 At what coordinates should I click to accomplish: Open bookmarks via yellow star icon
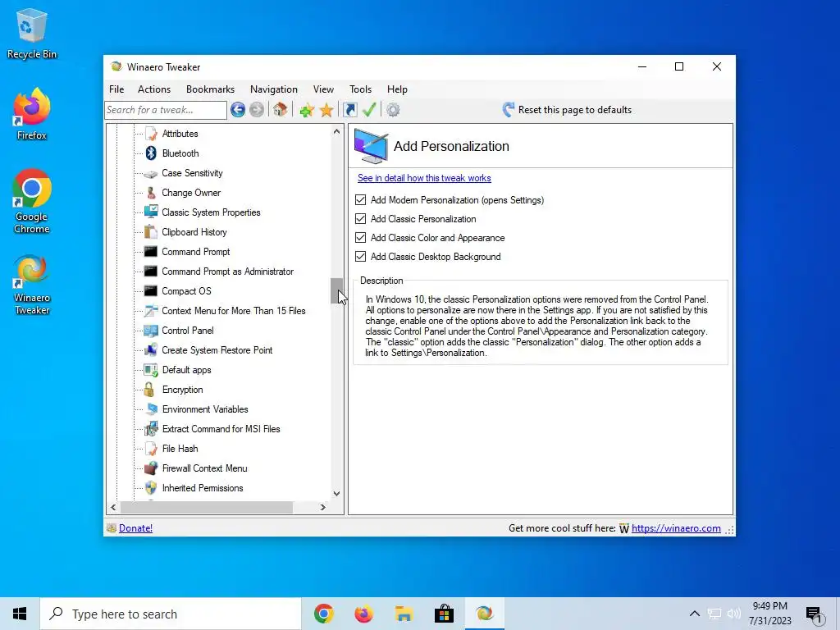326,111
